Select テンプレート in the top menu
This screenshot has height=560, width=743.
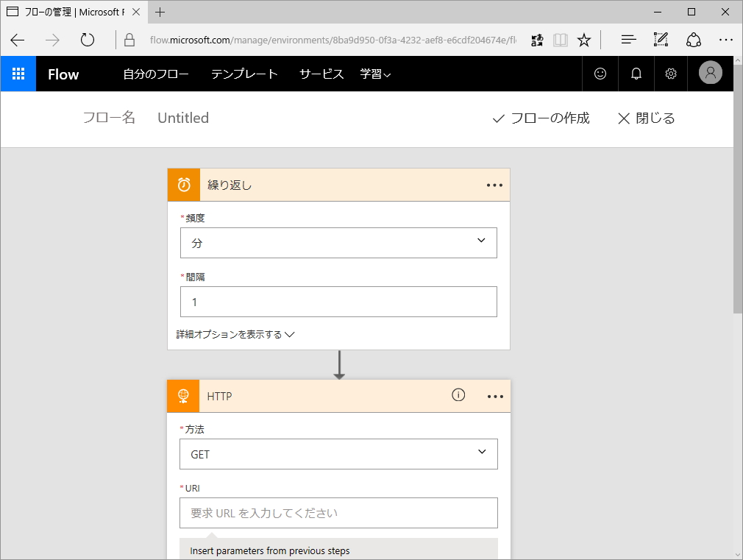click(x=244, y=74)
